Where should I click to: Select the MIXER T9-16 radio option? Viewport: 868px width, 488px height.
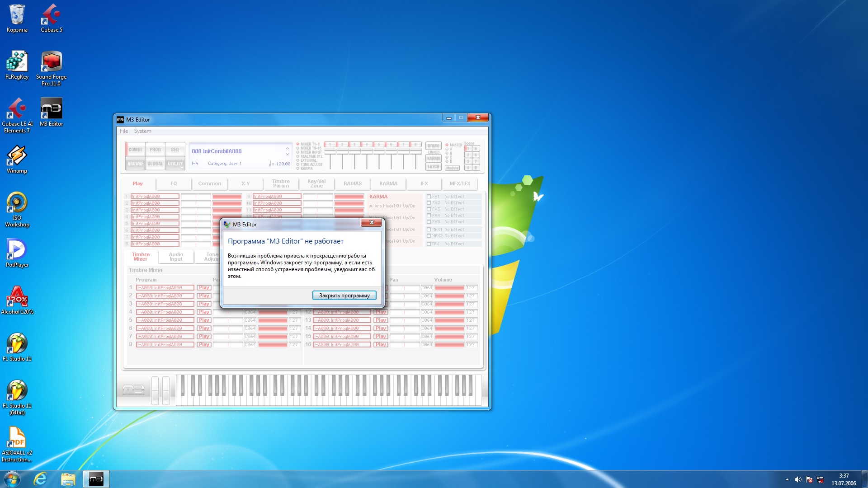298,148
